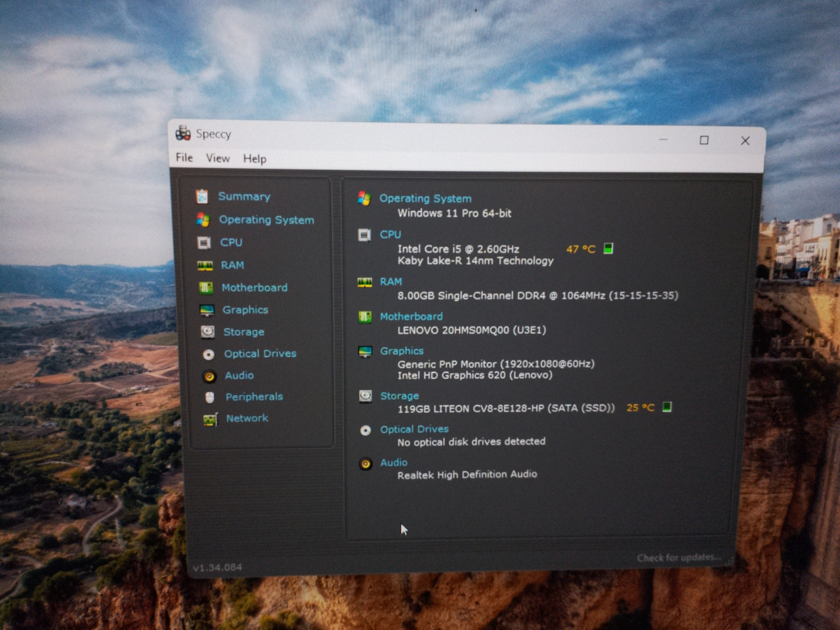Click the Storage hard-disk icon in sidebar
840x630 pixels.
(207, 332)
